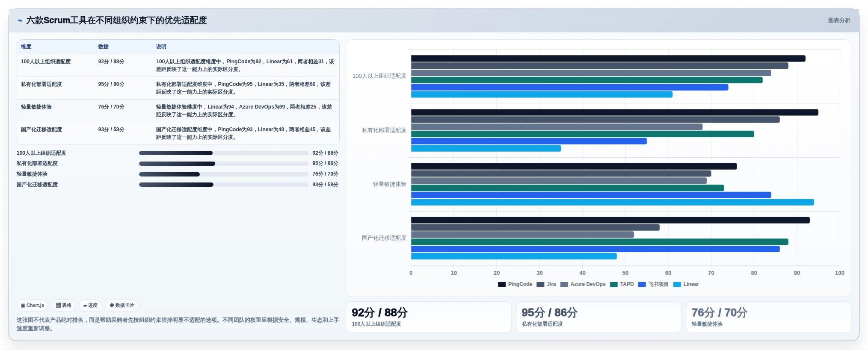Click the 进度 tag chip
The width and height of the screenshot is (868, 350).
(x=90, y=306)
